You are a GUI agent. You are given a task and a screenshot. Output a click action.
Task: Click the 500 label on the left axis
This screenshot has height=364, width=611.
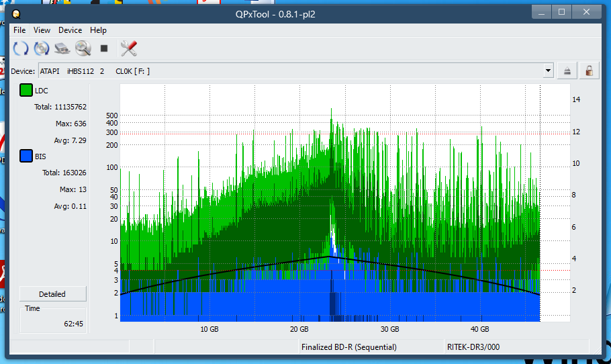pyautogui.click(x=112, y=116)
